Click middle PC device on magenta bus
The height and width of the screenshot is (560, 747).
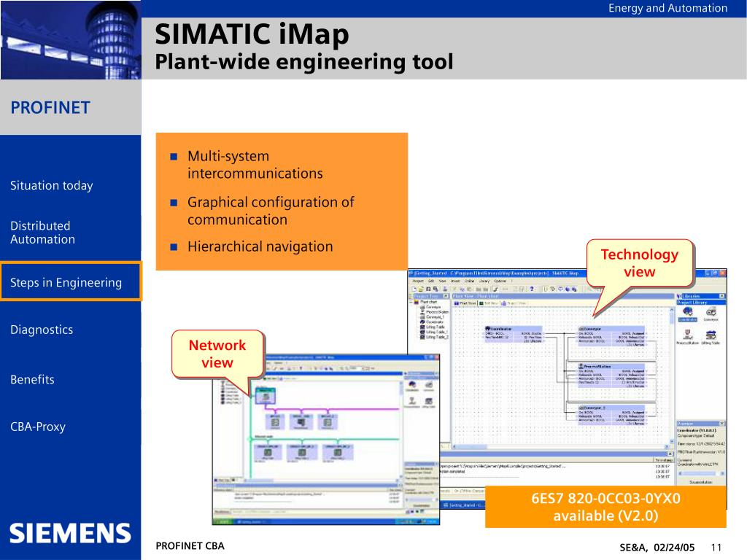pos(301,422)
